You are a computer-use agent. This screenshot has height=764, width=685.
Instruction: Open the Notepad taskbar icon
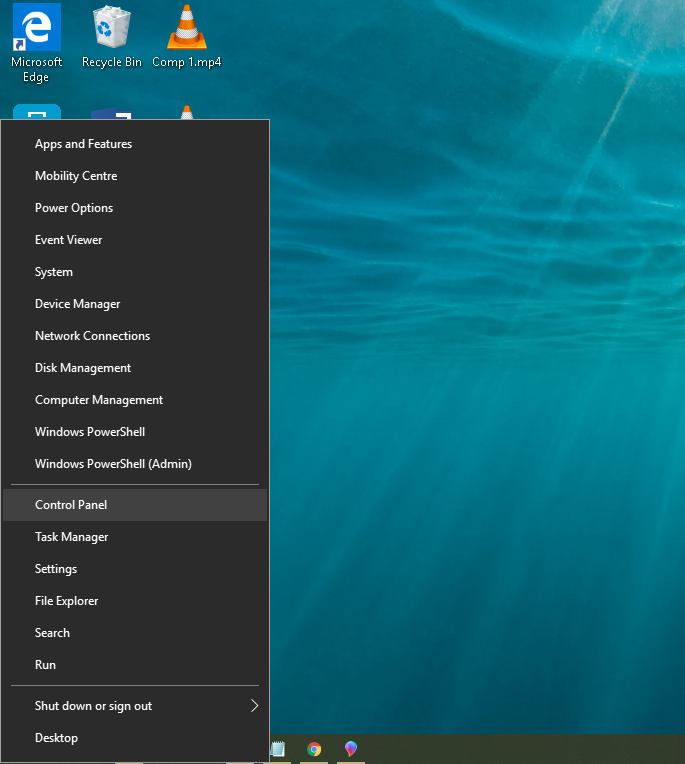point(278,749)
